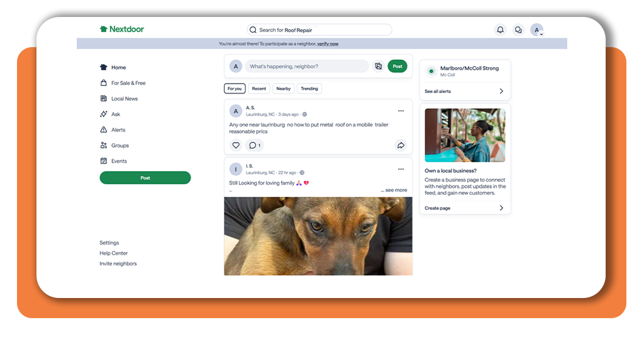
Task: Focus the What's happening, neighbor? box
Action: (x=307, y=67)
